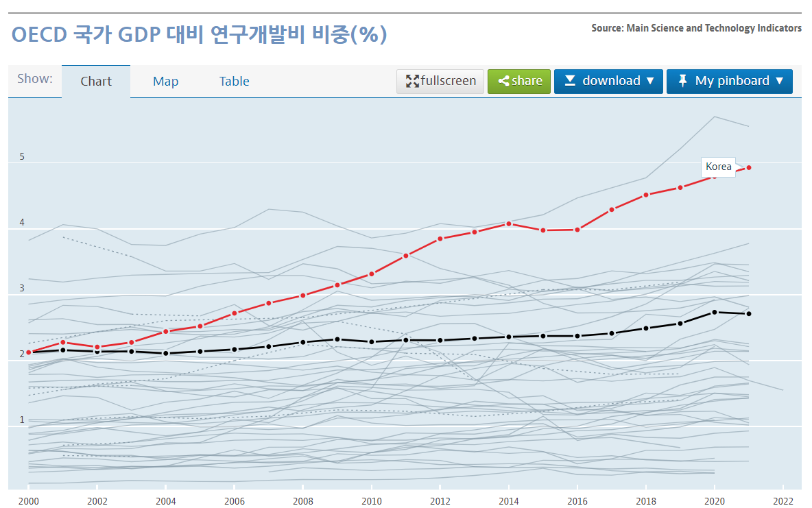Click Korea's 2014 peak data point
Image resolution: width=812 pixels, height=508 pixels.
509,223
